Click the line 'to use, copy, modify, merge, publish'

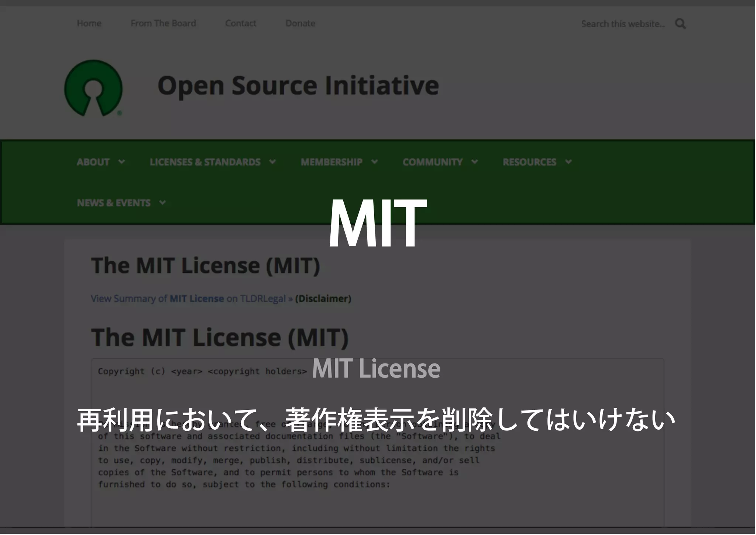coord(289,461)
